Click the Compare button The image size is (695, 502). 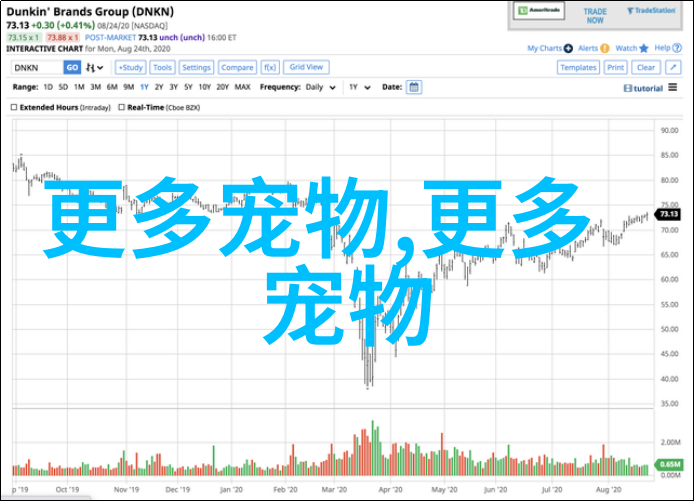click(237, 67)
